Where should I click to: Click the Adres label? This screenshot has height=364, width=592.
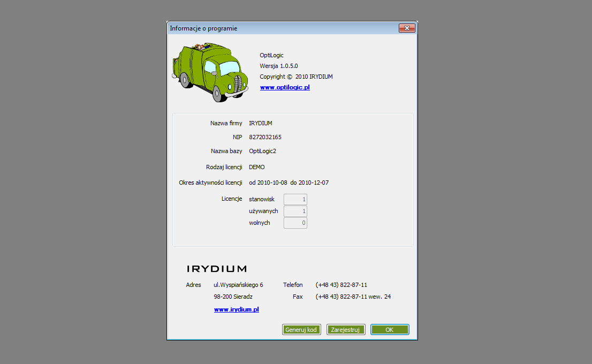click(193, 285)
